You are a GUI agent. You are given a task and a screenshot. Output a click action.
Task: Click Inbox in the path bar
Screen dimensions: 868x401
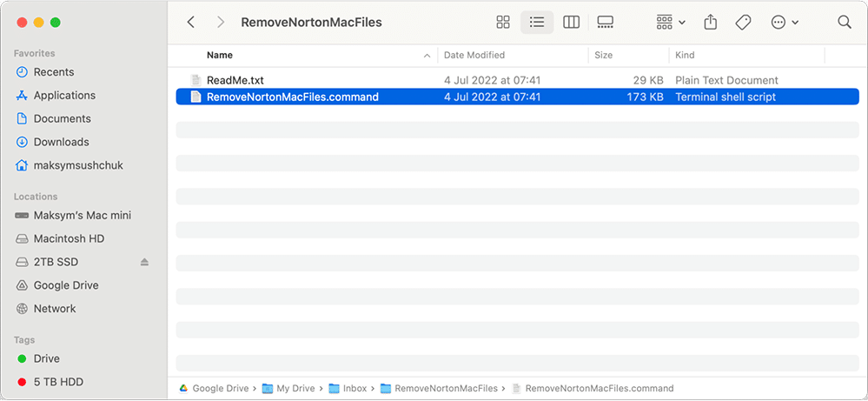348,388
